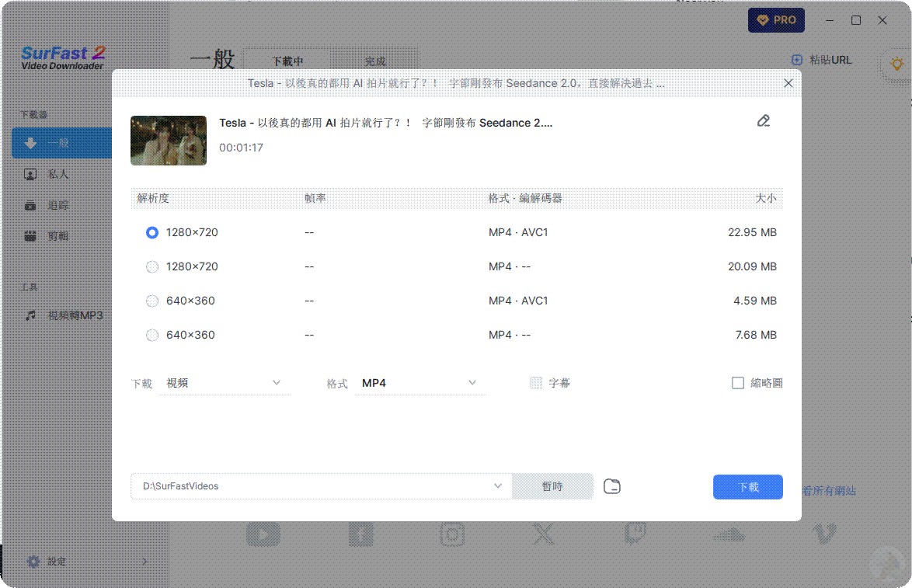Click the 暫時 button next to path
The width and height of the screenshot is (912, 588).
[x=552, y=486]
